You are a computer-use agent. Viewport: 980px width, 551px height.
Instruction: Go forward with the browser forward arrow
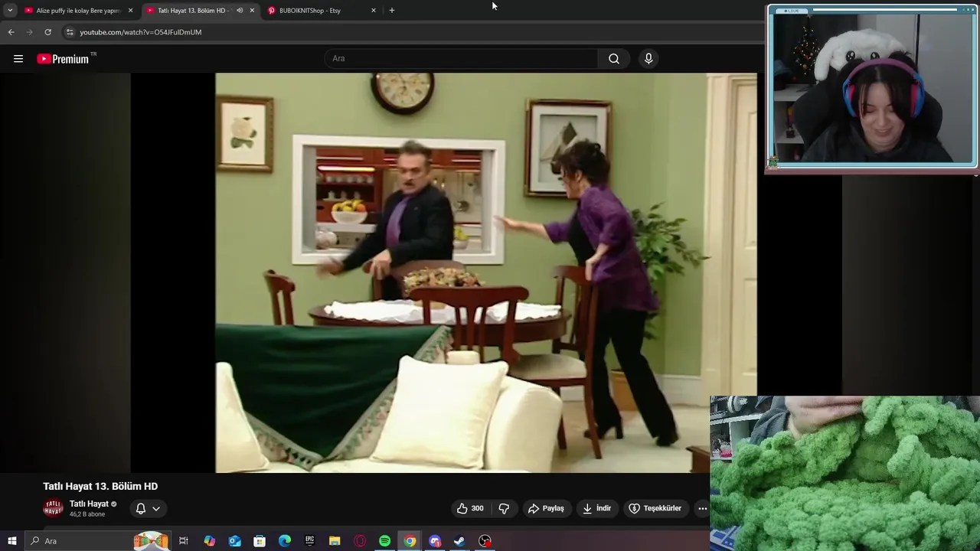(x=29, y=32)
